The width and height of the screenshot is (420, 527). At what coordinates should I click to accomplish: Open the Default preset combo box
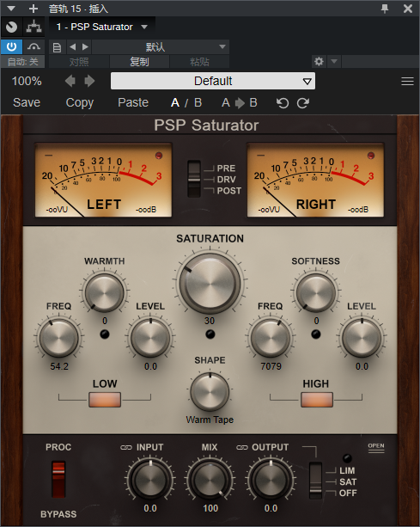pyautogui.click(x=213, y=81)
